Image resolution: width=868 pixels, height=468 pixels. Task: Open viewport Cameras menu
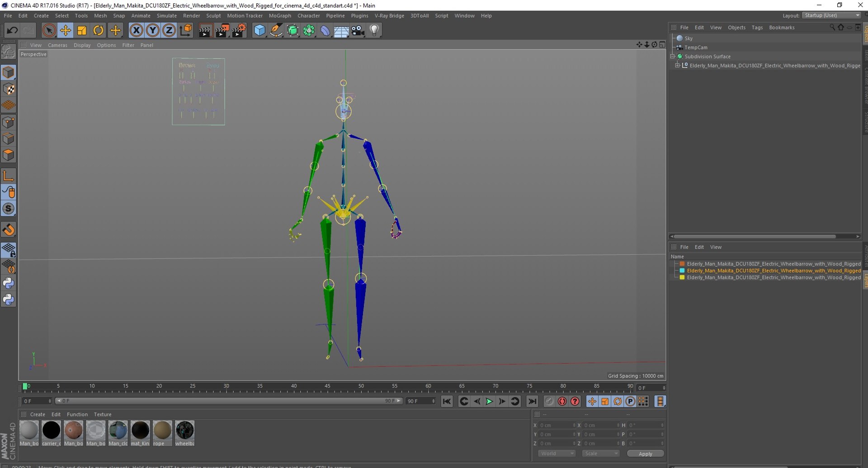click(x=57, y=45)
